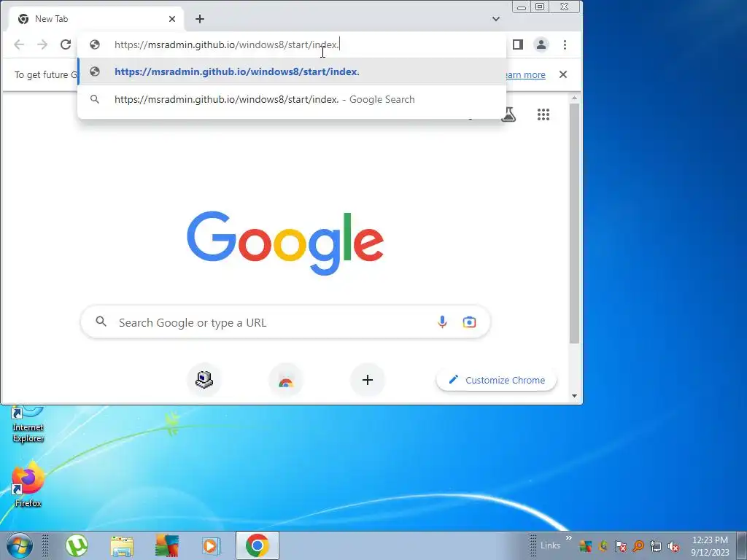This screenshot has height=560, width=747.
Task: Open the Chrome three-dot menu
Action: (x=565, y=44)
